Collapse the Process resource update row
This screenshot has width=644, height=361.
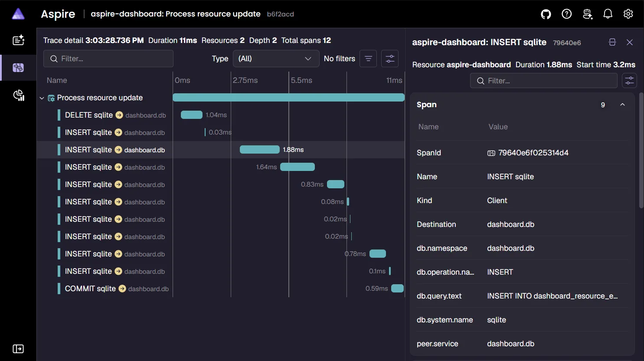coord(42,98)
